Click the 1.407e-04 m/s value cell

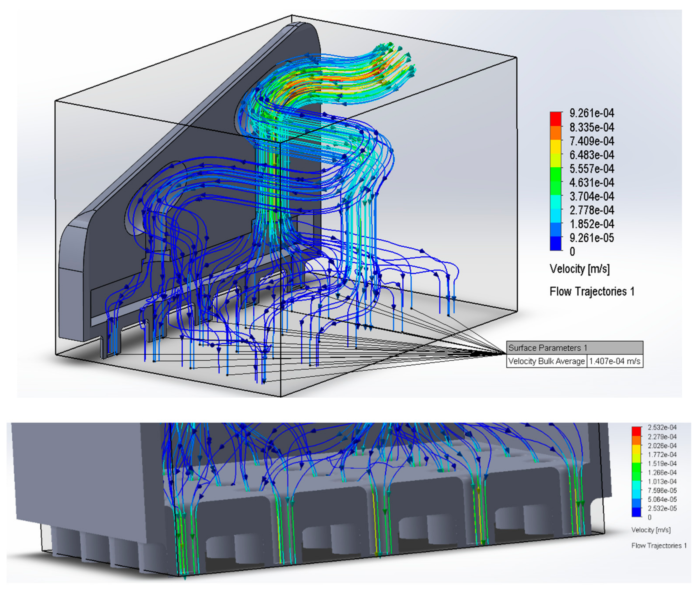click(614, 361)
